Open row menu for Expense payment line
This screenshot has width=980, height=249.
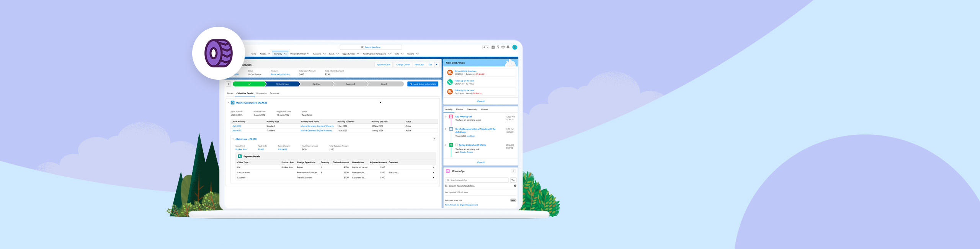pyautogui.click(x=433, y=177)
